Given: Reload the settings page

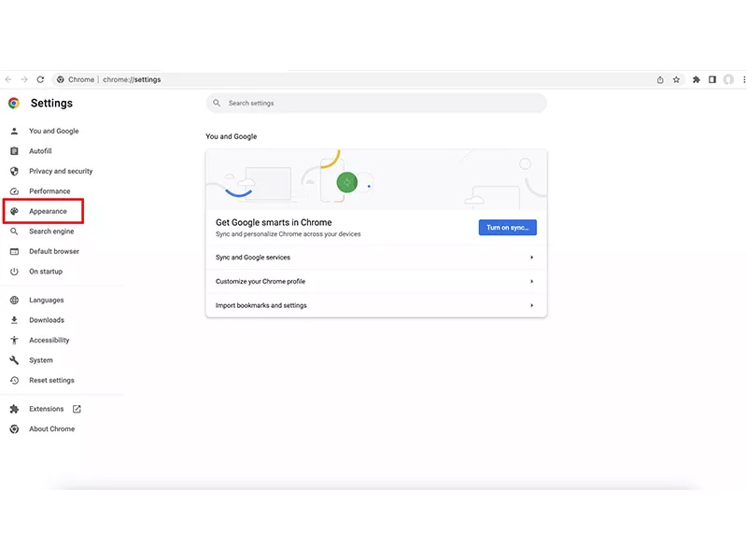Looking at the screenshot, I should (40, 79).
